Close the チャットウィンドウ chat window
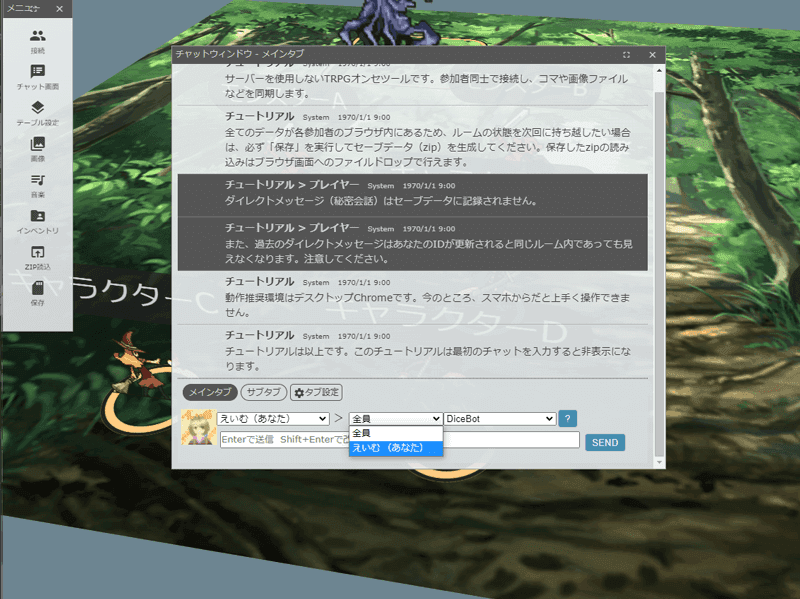Screen dimensions: 800x599 pyautogui.click(x=652, y=55)
